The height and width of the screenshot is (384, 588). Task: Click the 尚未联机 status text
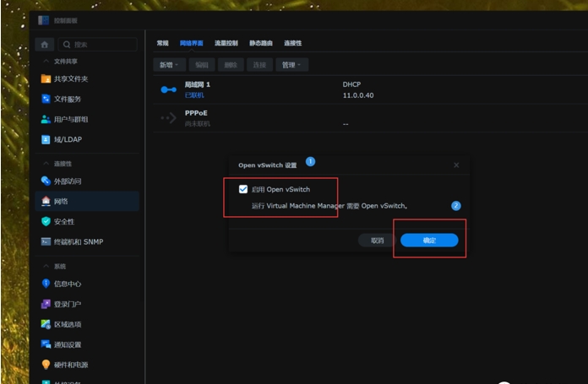tap(197, 123)
